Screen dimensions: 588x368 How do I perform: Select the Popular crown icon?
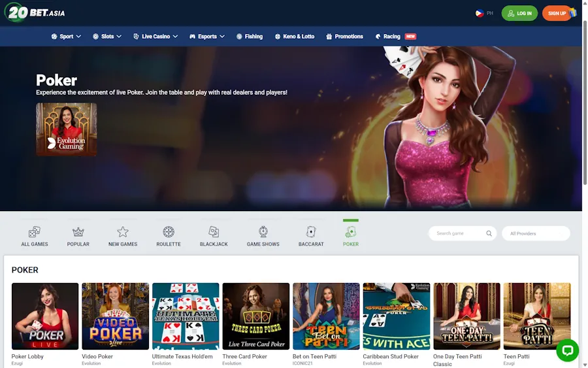tap(78, 232)
